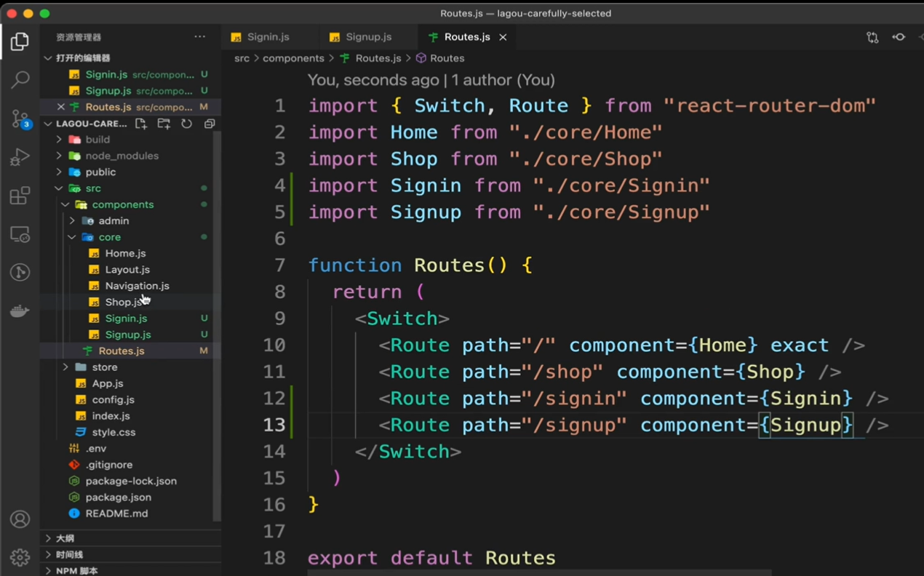Screen dimensions: 924x576
Task: Open the Extensions view
Action: click(x=20, y=196)
